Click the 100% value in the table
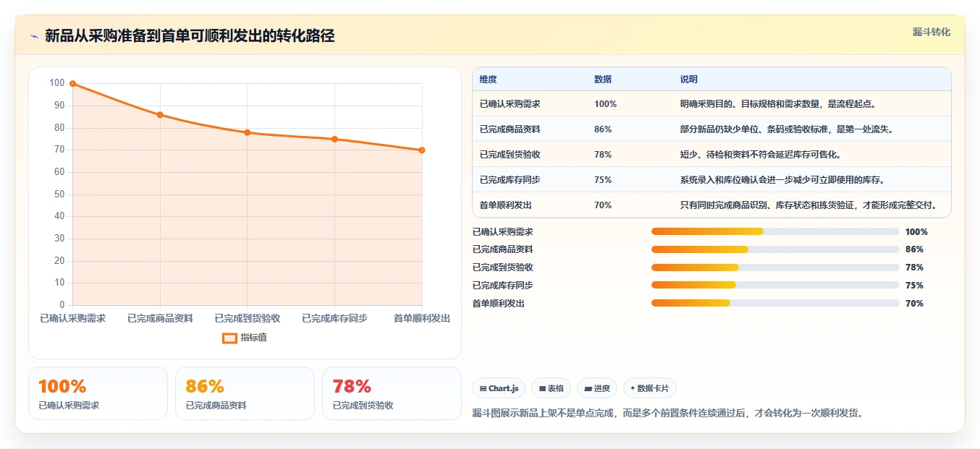The image size is (980, 449). (x=606, y=104)
